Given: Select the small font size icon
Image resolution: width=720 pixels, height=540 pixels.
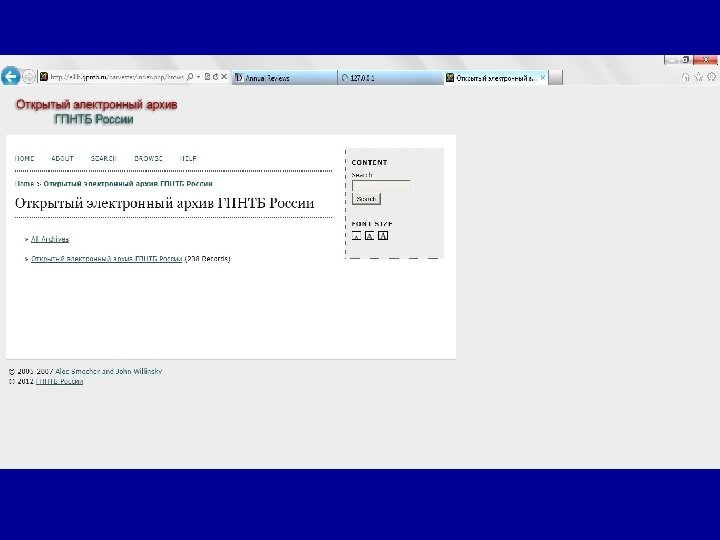Looking at the screenshot, I should click(x=356, y=236).
